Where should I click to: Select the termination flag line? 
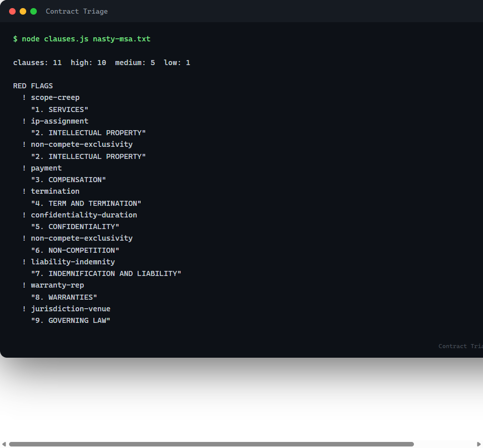tap(51, 191)
